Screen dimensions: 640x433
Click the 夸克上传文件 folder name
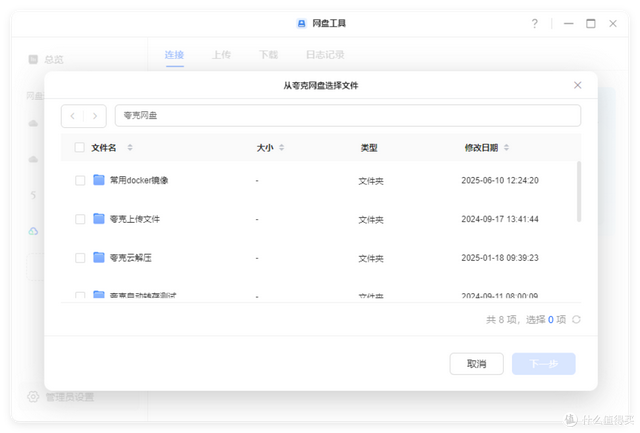coord(135,219)
